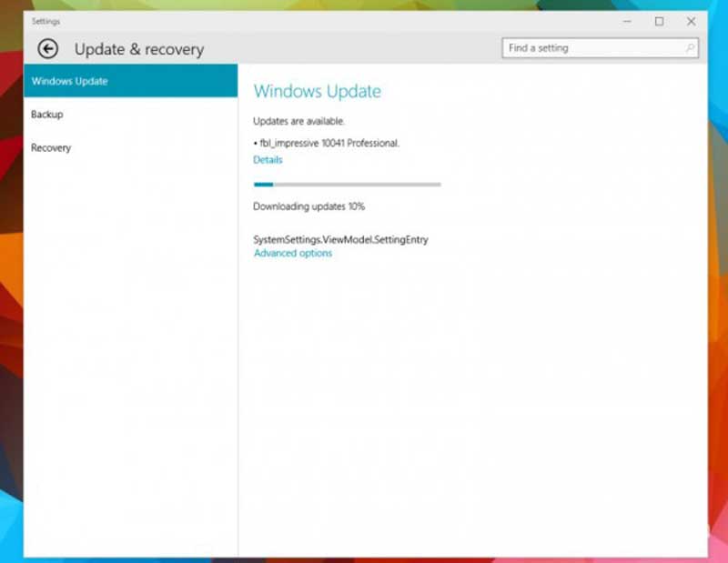728x563 pixels.
Task: Open the Backup section
Action: click(x=130, y=115)
